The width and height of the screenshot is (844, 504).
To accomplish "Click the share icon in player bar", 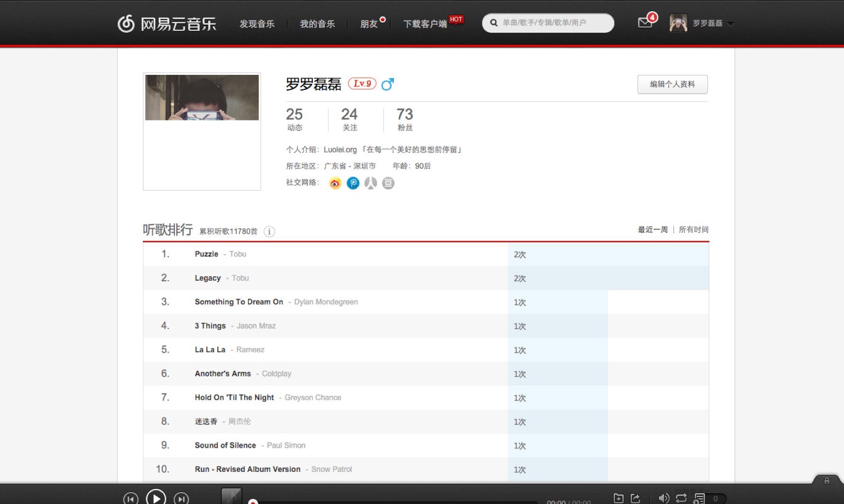I will pos(636,498).
